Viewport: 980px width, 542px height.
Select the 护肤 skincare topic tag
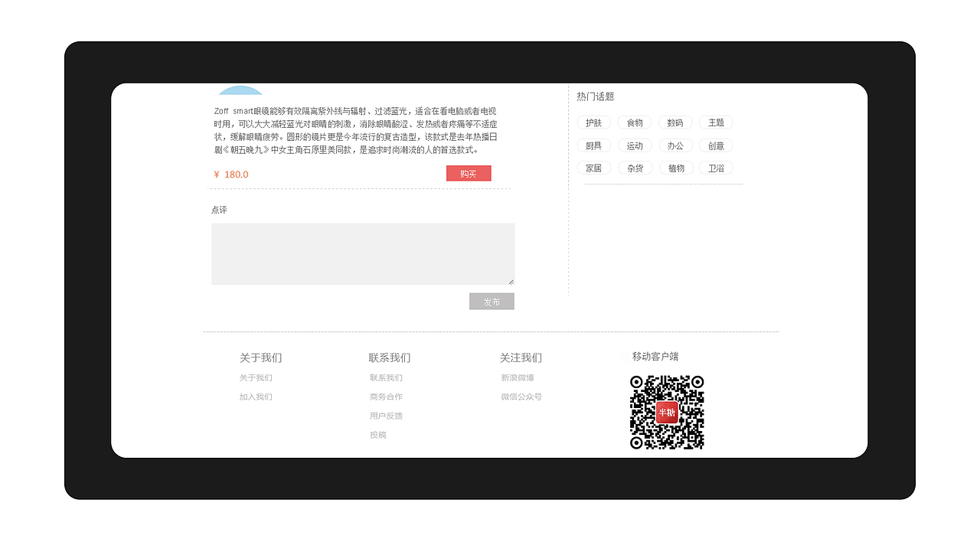tap(594, 122)
